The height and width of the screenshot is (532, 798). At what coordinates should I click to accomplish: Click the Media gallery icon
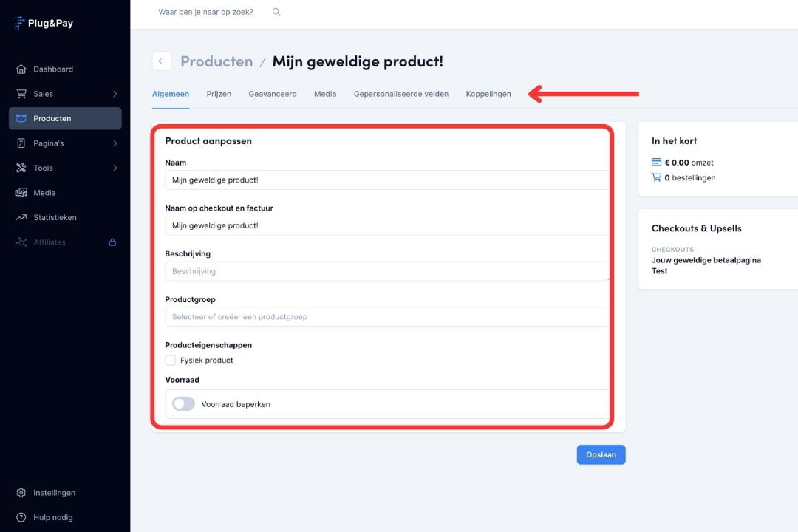(x=21, y=193)
